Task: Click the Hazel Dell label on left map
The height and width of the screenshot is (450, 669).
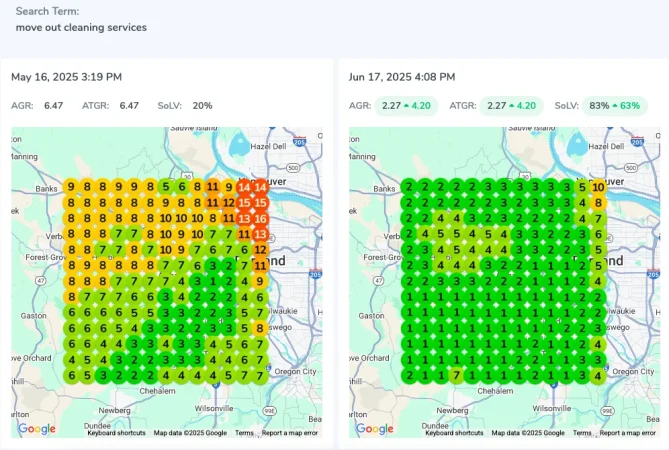Action: coord(268,146)
